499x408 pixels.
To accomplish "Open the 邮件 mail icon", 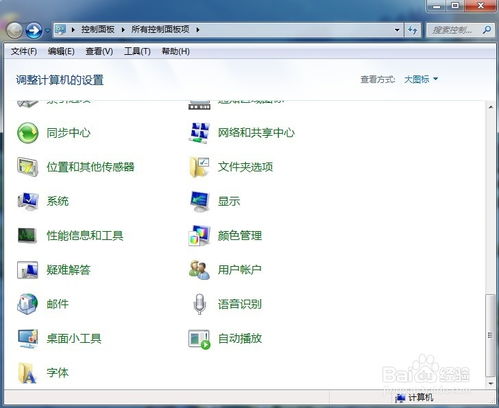I will pyautogui.click(x=27, y=304).
